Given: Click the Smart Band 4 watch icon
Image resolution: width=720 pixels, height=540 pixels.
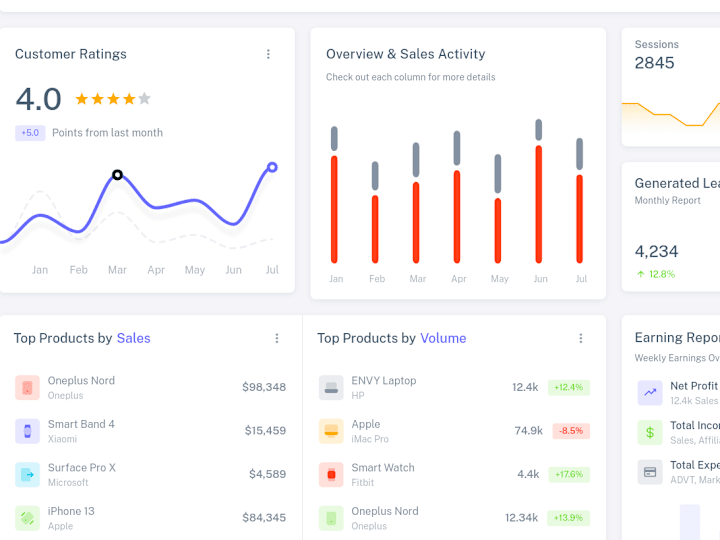Looking at the screenshot, I should pos(28,431).
